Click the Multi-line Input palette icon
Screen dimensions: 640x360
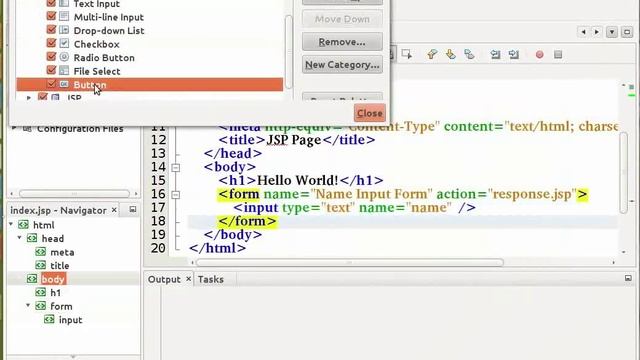(x=64, y=16)
